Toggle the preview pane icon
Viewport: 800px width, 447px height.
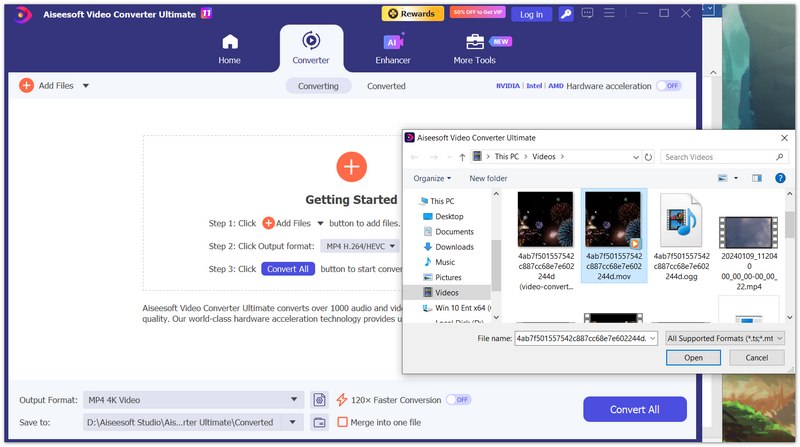757,178
